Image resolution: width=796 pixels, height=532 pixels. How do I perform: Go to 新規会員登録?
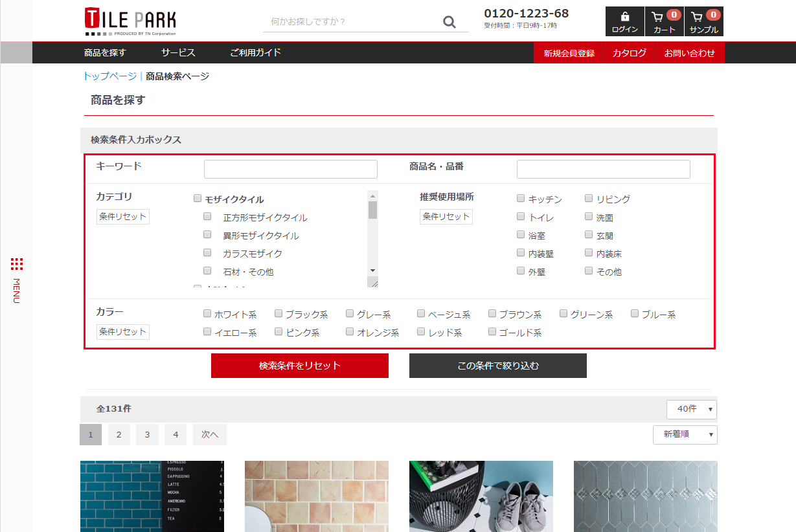coord(569,53)
